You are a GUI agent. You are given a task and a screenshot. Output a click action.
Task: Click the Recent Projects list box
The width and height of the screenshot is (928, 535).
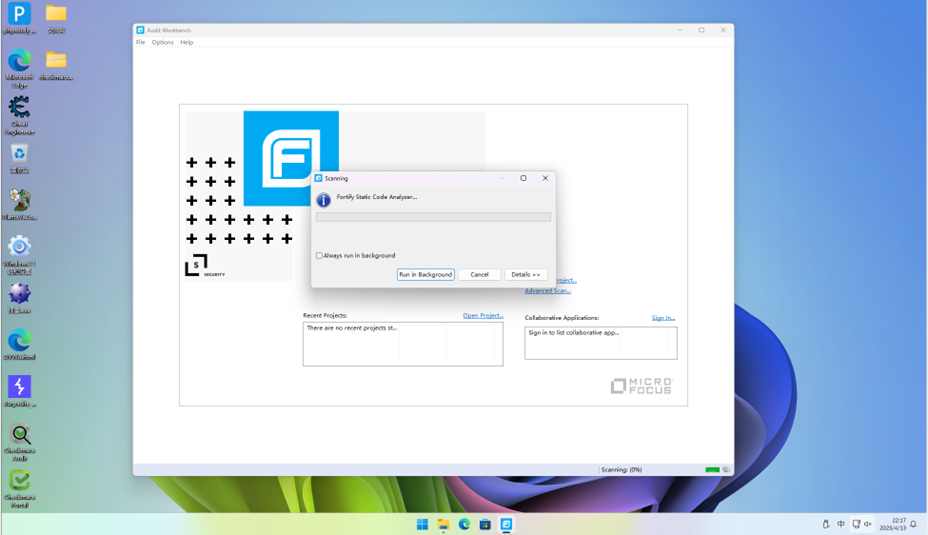[403, 344]
